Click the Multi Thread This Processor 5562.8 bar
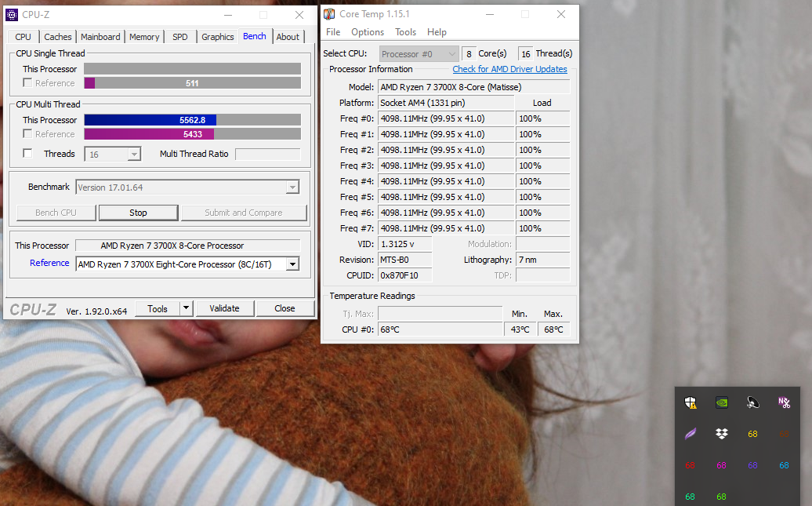 pos(192,120)
